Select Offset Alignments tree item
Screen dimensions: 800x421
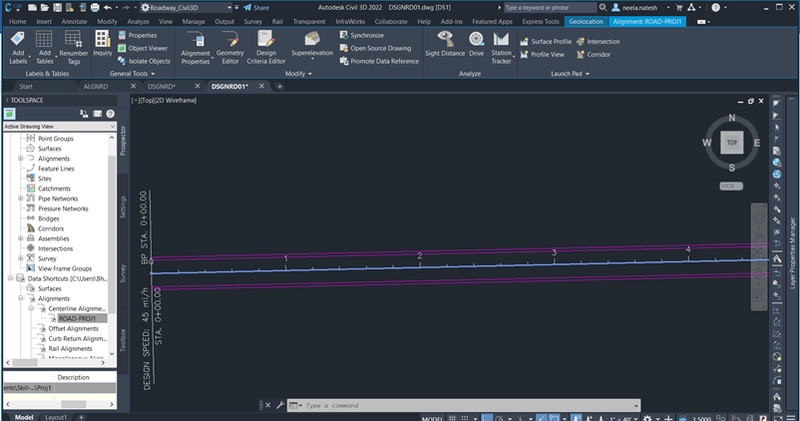click(x=73, y=328)
